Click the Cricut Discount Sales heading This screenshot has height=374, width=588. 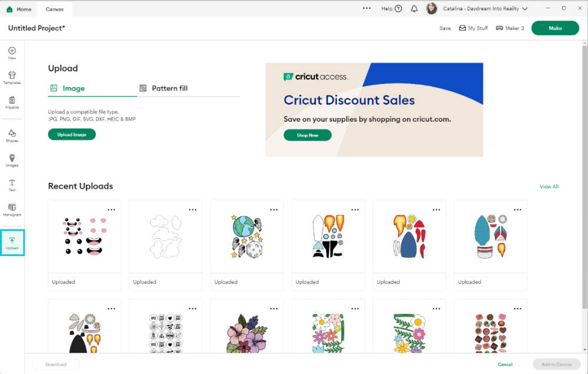349,100
